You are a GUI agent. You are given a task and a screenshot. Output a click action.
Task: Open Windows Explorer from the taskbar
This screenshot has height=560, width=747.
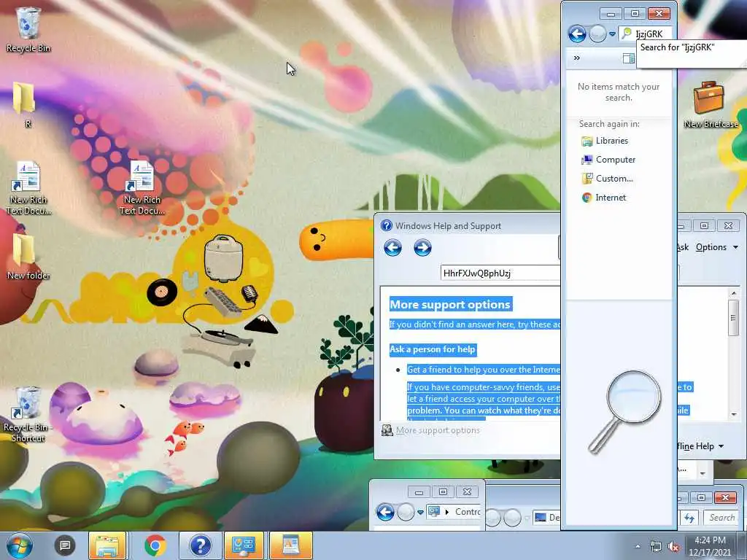click(107, 545)
